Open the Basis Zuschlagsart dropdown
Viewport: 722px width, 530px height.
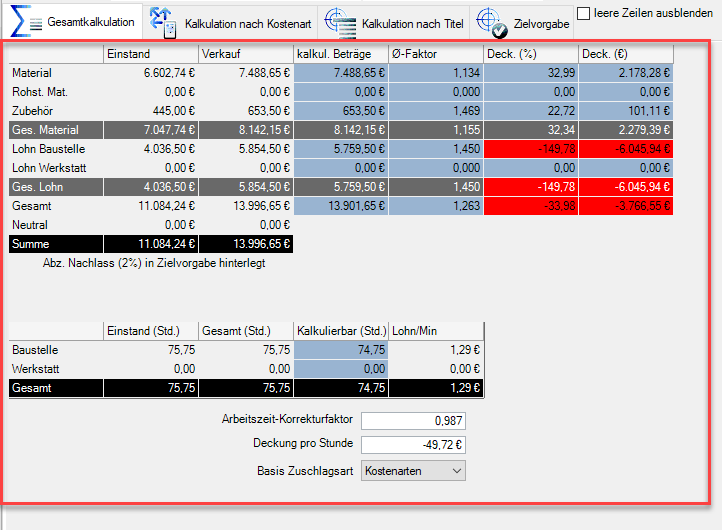coord(413,470)
